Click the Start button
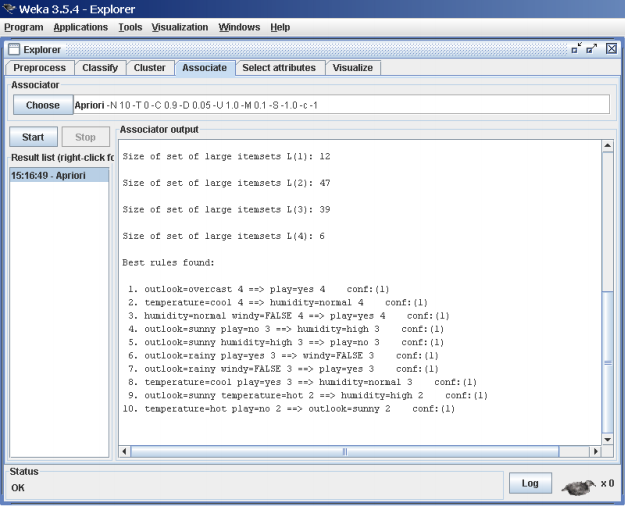 33,137
